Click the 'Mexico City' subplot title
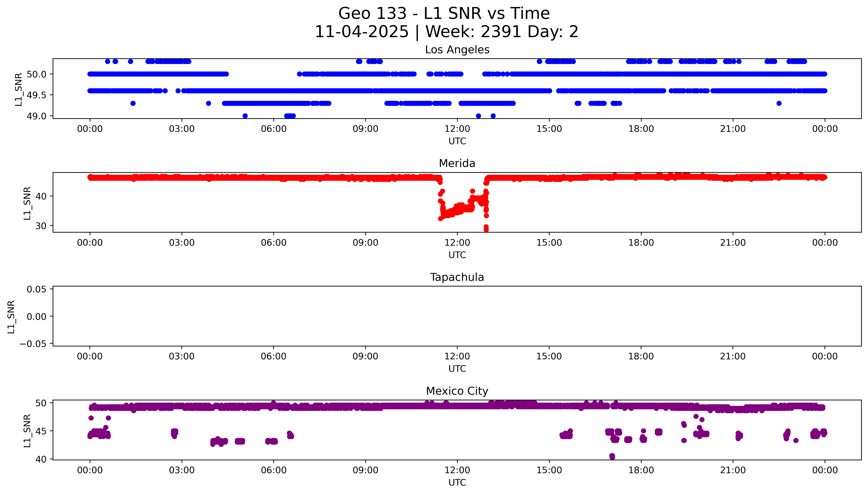 tap(457, 391)
